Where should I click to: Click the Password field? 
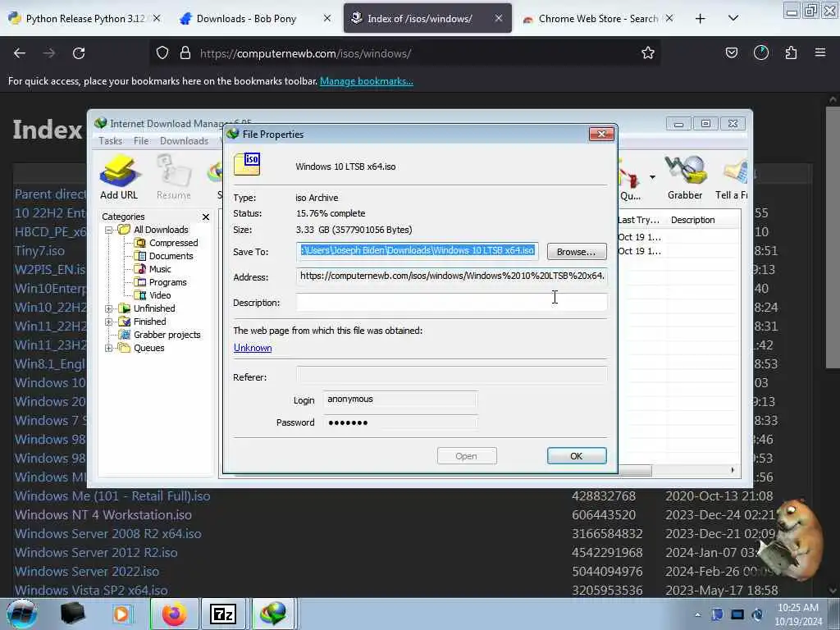point(399,422)
